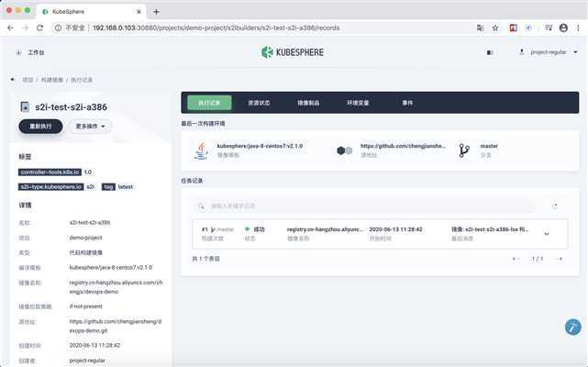Click the registry.cn-hangzhou.aliyunc image name
This screenshot has width=588, height=367.
coord(325,229)
